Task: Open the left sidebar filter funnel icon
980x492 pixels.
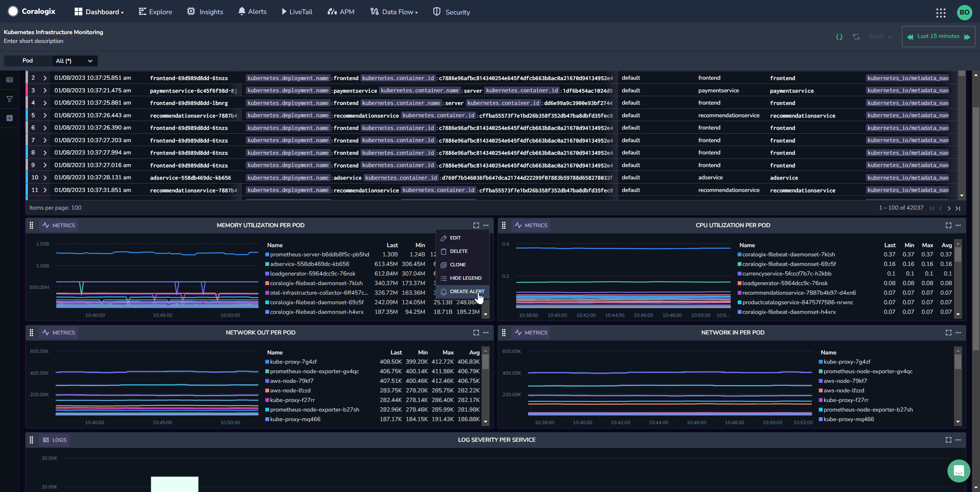Action: (10, 99)
